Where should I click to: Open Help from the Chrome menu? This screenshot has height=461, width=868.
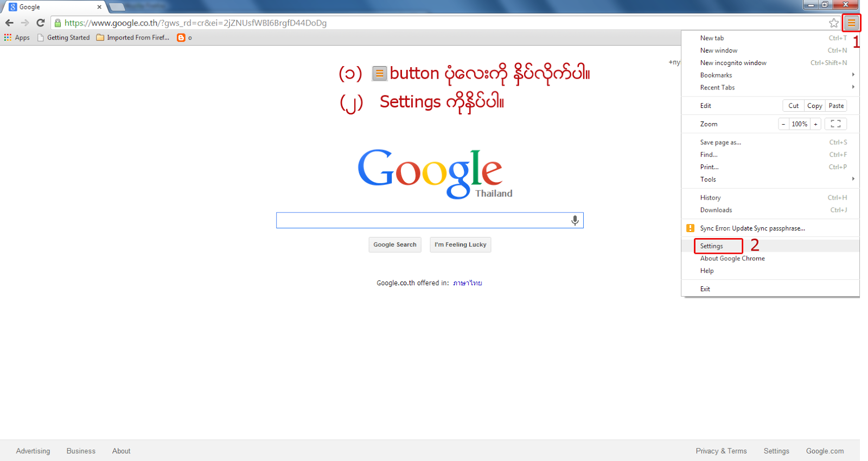(x=770, y=271)
